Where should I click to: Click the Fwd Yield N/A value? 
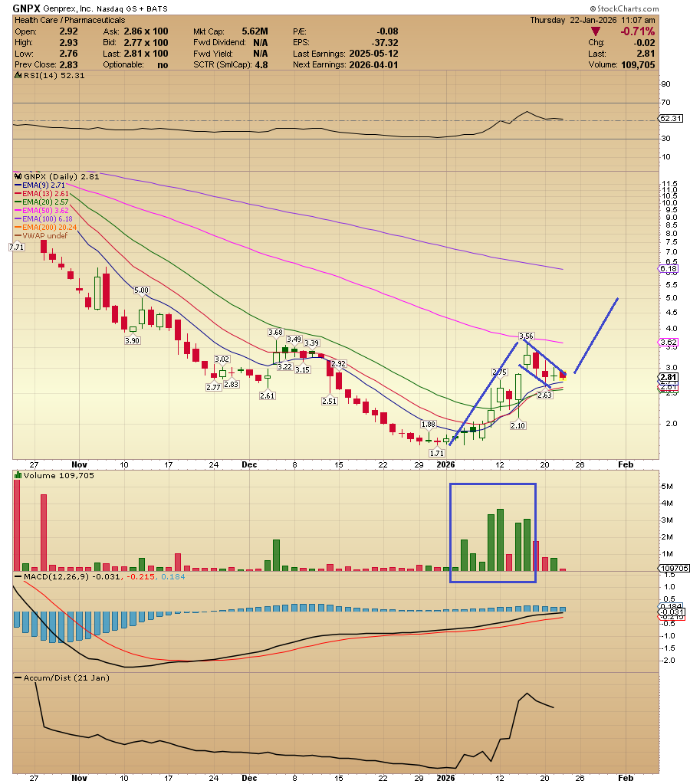[x=260, y=54]
